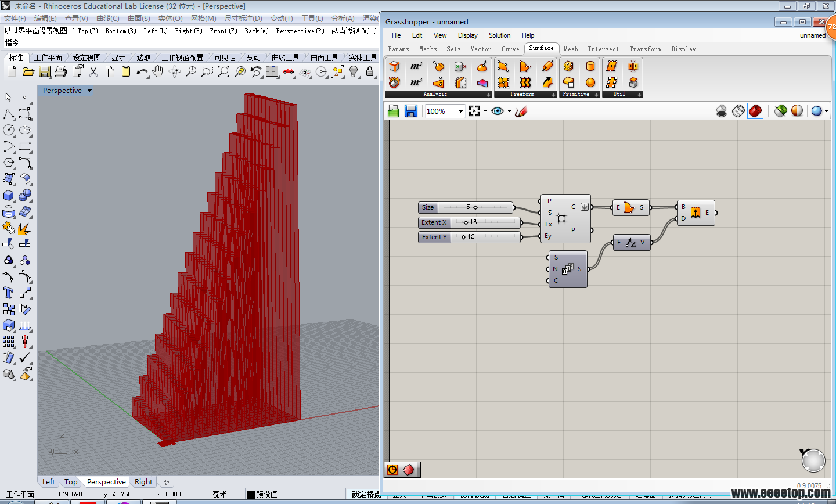The height and width of the screenshot is (504, 836).
Task: Click the Save floppy icon in Rhino toolbar
Action: tap(44, 72)
